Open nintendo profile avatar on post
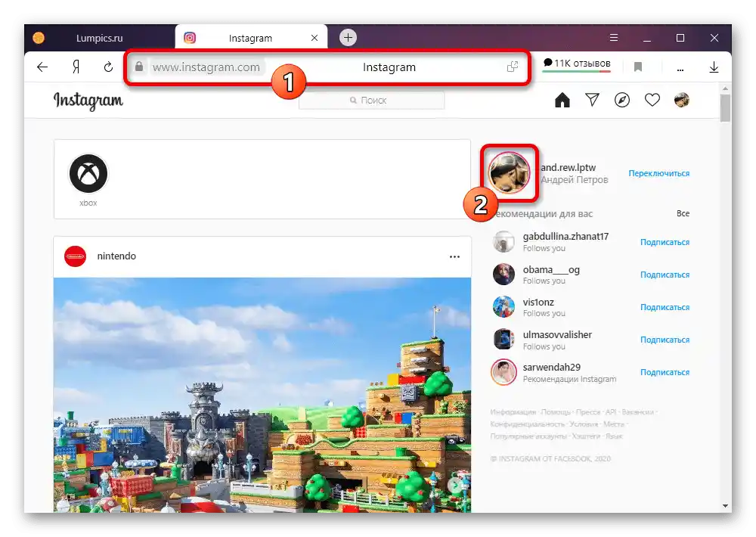756x537 pixels. click(75, 256)
